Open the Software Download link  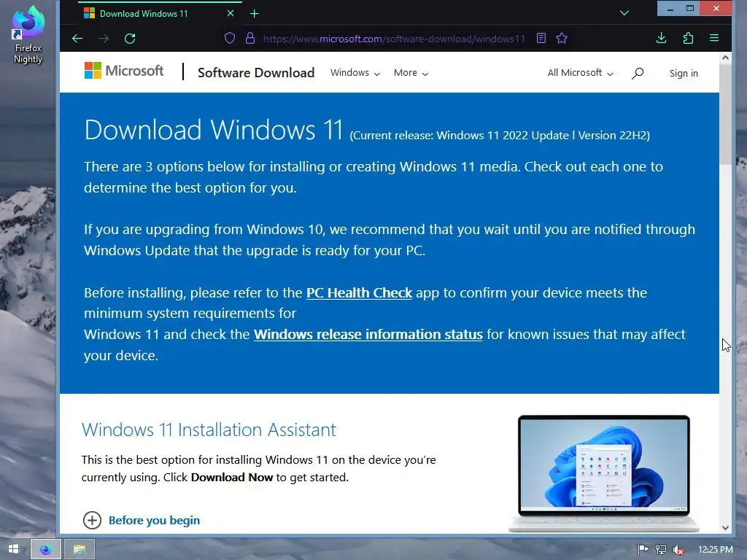tap(256, 73)
